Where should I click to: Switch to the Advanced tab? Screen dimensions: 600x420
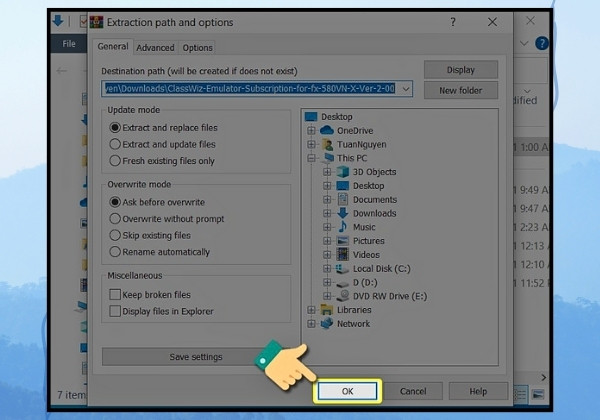155,48
